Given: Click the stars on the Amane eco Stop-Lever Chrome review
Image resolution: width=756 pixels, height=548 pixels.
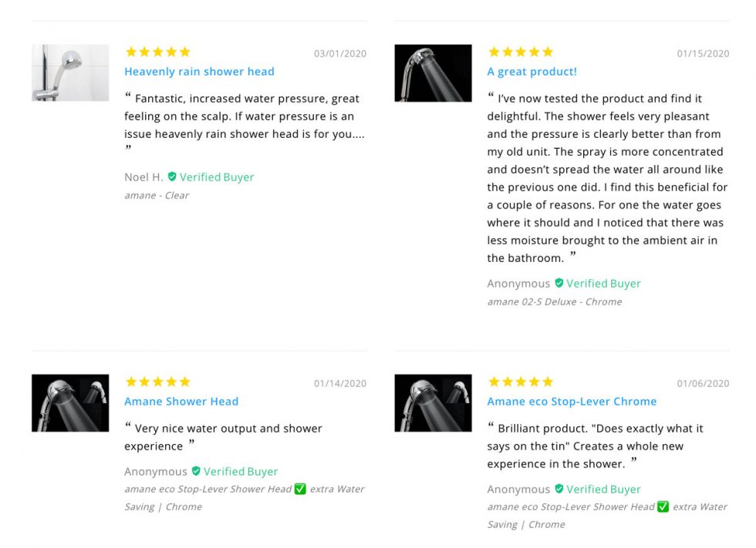Looking at the screenshot, I should click(x=521, y=381).
